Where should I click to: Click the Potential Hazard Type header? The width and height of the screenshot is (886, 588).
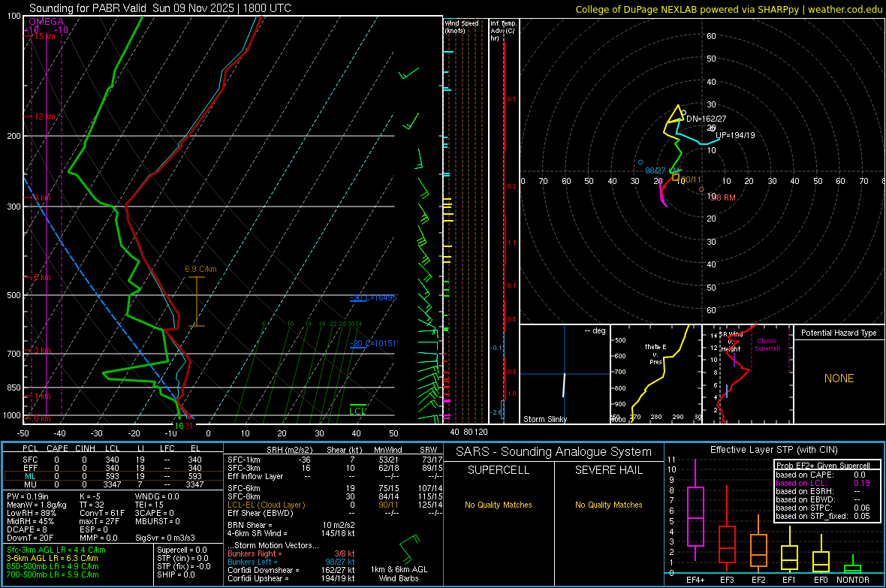pyautogui.click(x=839, y=333)
